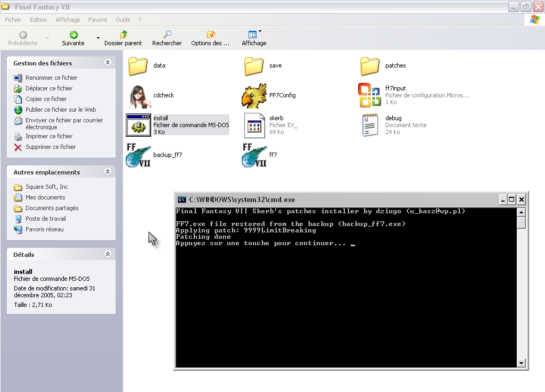Open the Affichage menu in menu bar
545x392 pixels.
pos(68,20)
